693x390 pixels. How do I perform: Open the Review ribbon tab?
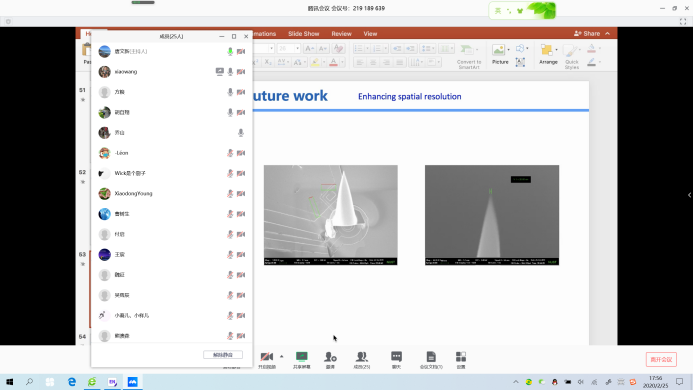(x=341, y=34)
